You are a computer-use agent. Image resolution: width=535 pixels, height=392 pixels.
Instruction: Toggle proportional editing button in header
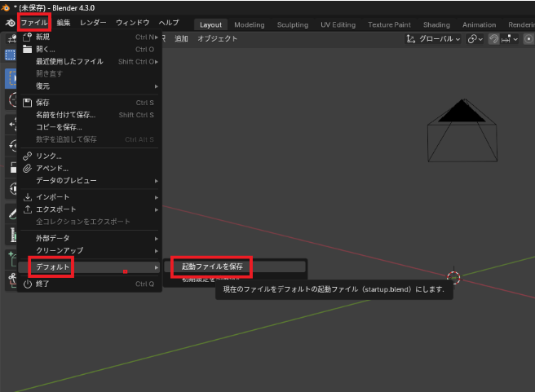528,38
